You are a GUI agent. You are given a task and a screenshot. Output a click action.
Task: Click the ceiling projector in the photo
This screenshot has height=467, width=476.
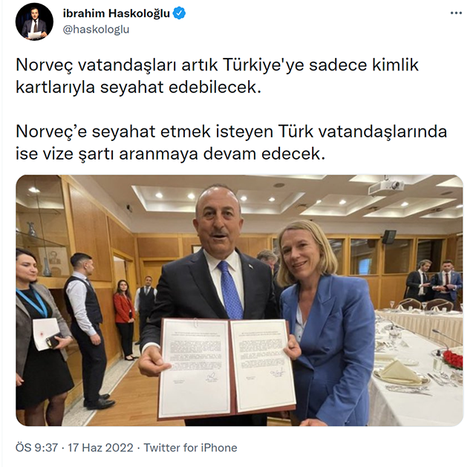point(386,186)
